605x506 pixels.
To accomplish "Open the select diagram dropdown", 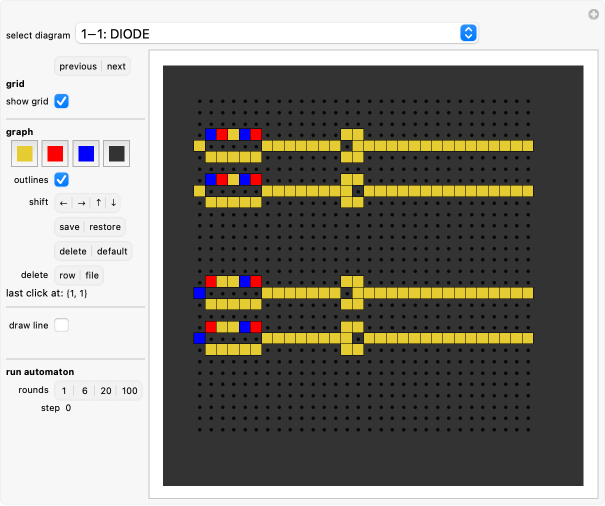I will coord(277,33).
